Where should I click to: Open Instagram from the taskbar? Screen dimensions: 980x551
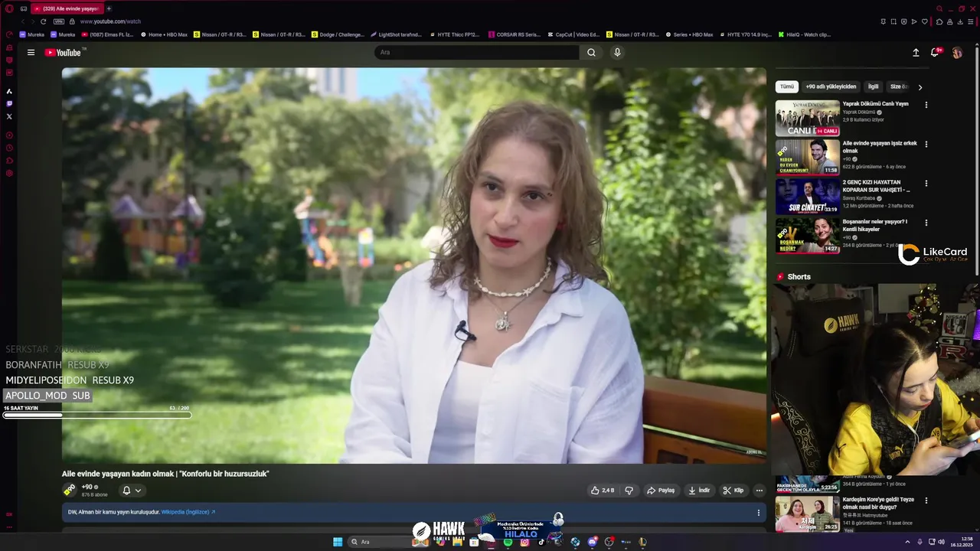tap(524, 542)
